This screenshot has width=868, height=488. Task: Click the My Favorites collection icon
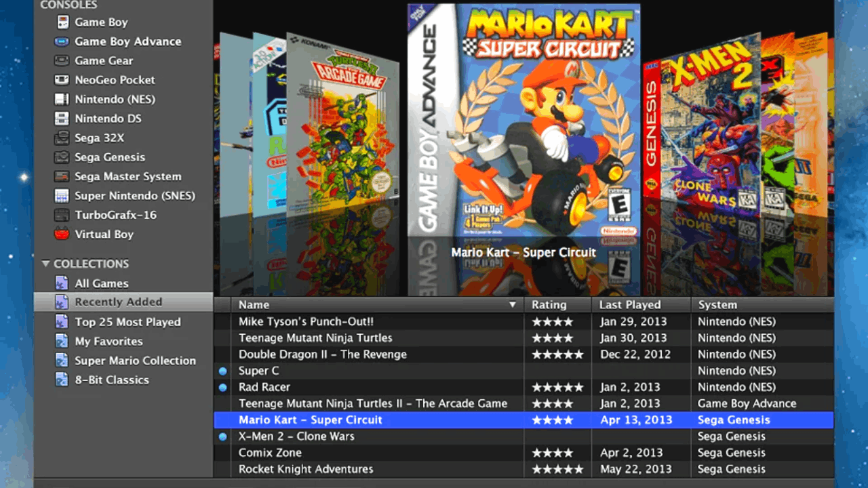[x=62, y=341]
